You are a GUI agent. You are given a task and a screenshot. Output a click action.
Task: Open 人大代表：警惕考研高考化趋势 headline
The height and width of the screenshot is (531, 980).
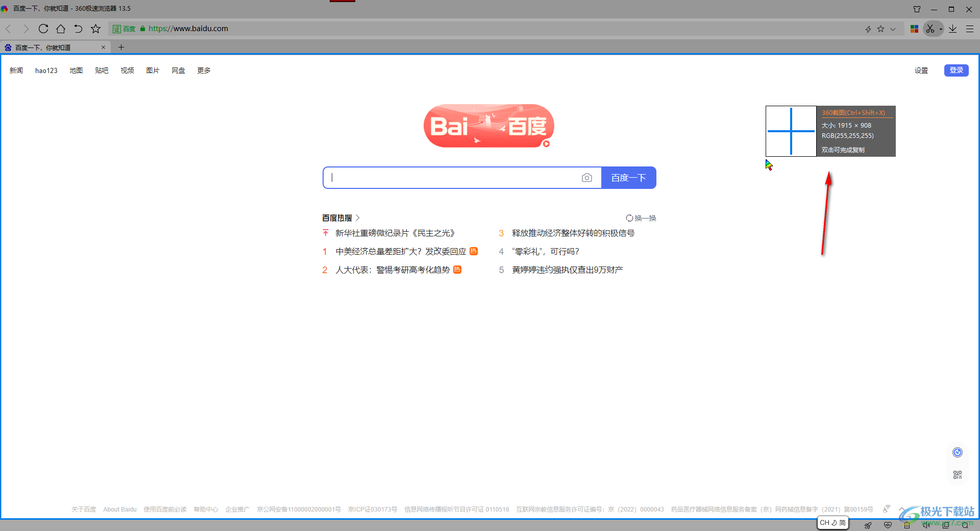click(x=393, y=270)
